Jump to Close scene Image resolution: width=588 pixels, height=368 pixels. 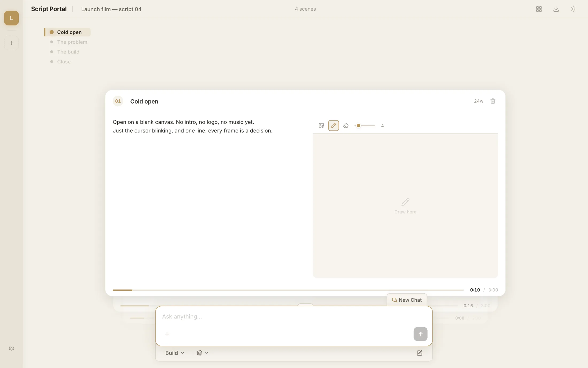[60, 62]
